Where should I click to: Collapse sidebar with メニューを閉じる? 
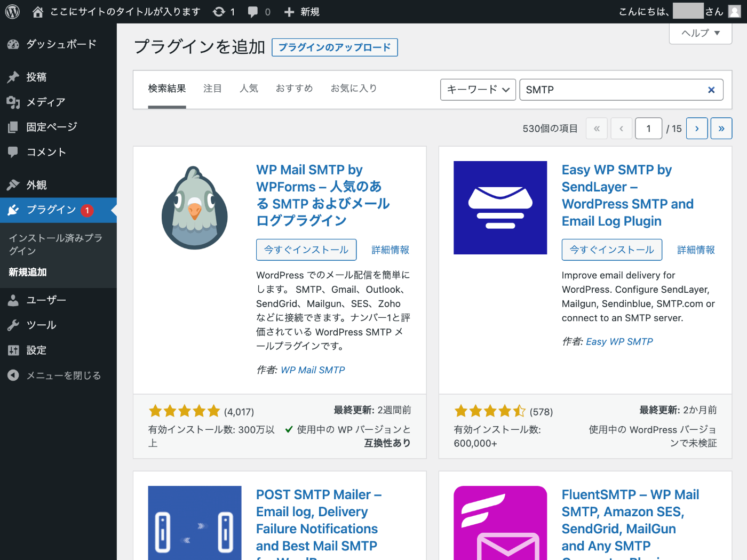coord(58,375)
